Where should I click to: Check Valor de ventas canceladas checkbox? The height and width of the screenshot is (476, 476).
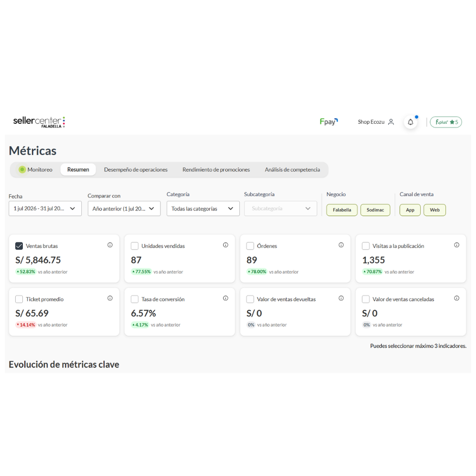pyautogui.click(x=366, y=299)
